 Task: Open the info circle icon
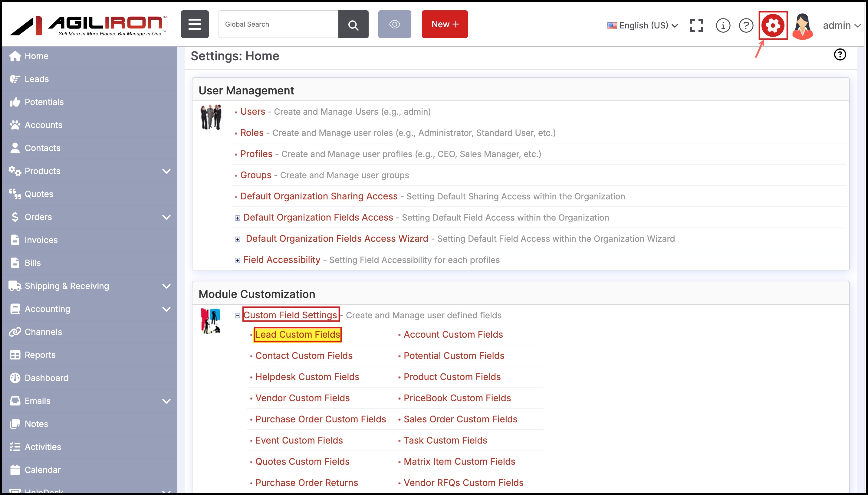pyautogui.click(x=723, y=25)
